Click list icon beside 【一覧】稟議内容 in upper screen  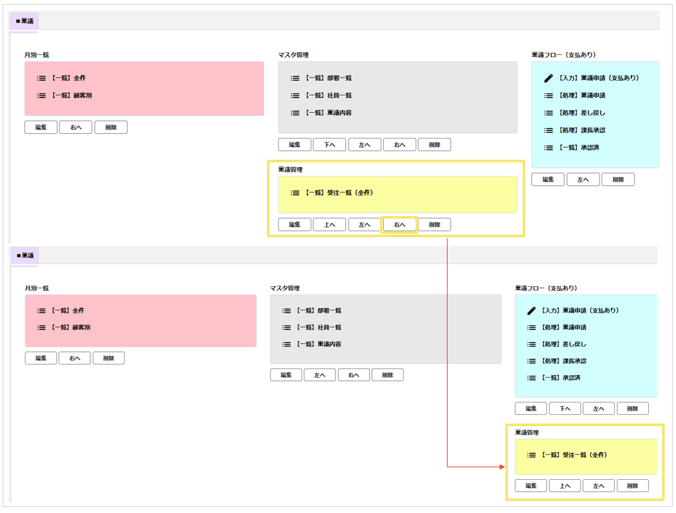point(295,113)
